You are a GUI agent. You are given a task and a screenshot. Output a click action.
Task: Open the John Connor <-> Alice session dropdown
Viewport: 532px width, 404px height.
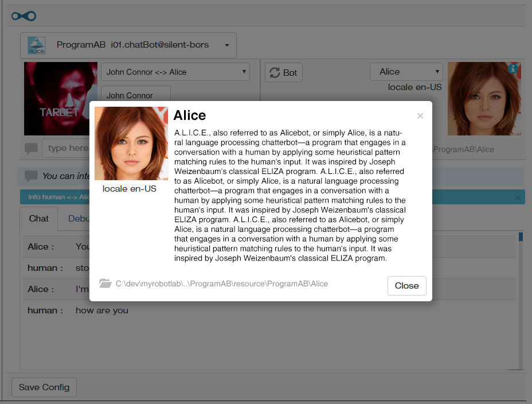coord(175,72)
